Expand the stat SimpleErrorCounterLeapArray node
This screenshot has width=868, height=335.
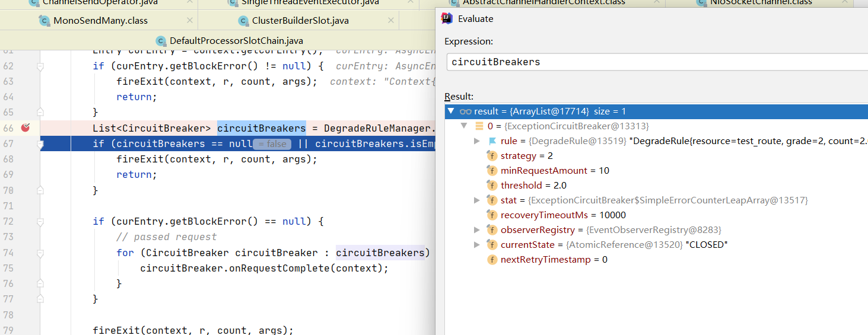point(476,200)
